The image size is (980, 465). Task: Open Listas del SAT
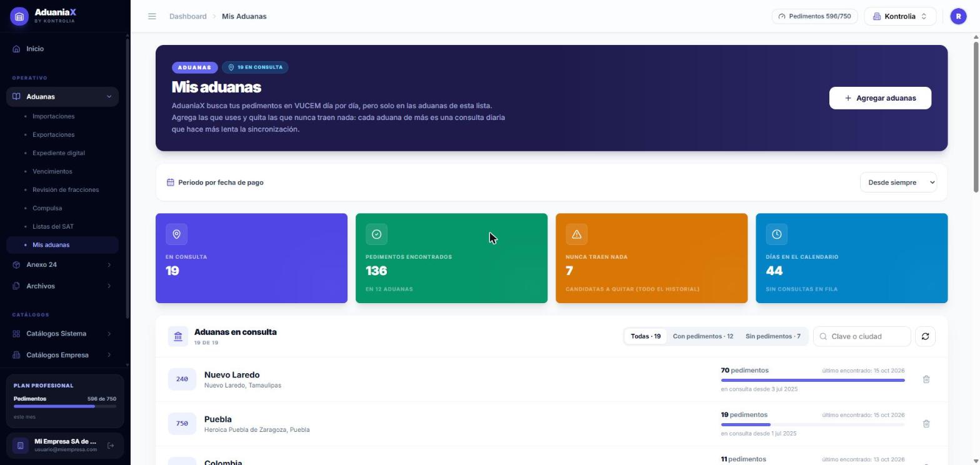[52, 227]
